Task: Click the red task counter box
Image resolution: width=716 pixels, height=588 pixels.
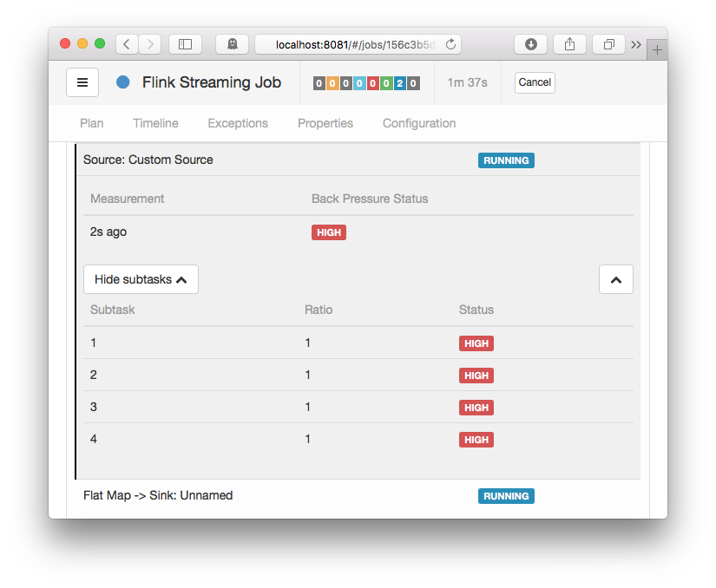Action: pos(372,83)
